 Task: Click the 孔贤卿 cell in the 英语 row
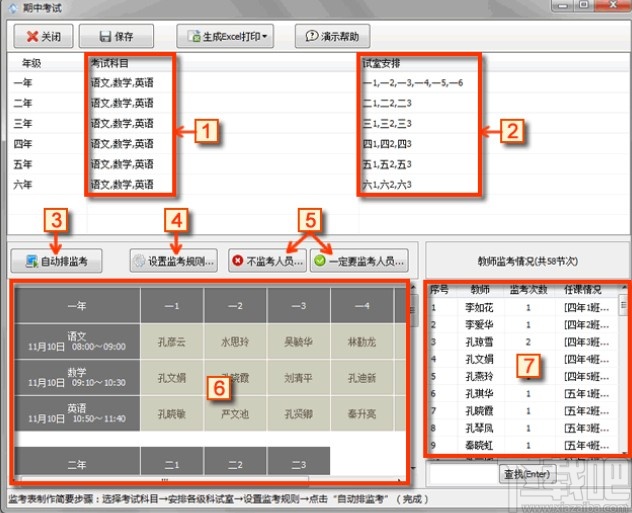click(299, 413)
